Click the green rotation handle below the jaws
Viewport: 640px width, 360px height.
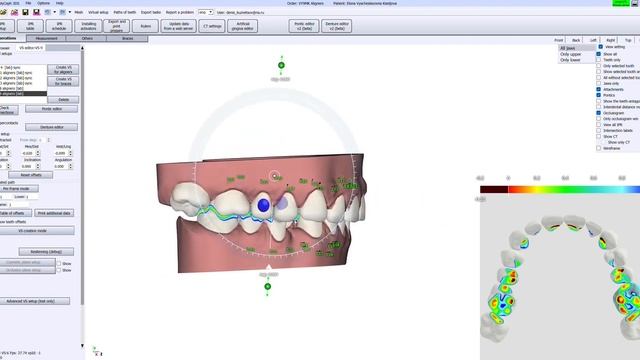pos(268,287)
